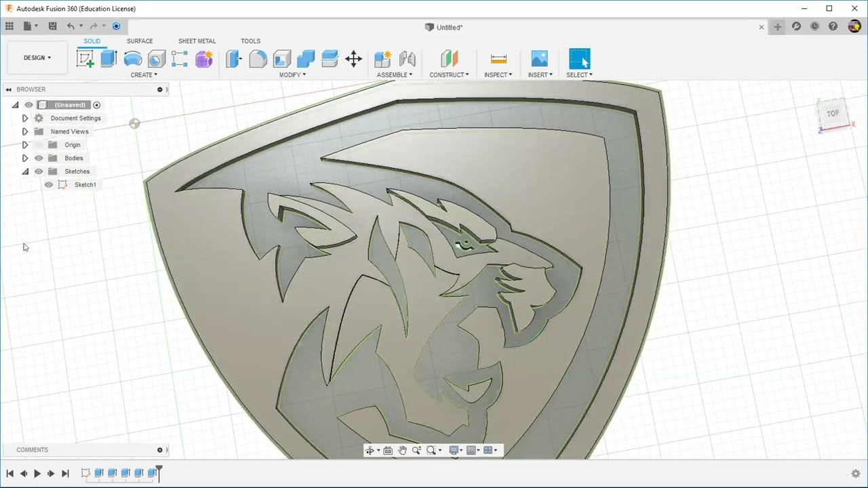The image size is (868, 488).
Task: Open the timeline settings gear
Action: pos(856,474)
